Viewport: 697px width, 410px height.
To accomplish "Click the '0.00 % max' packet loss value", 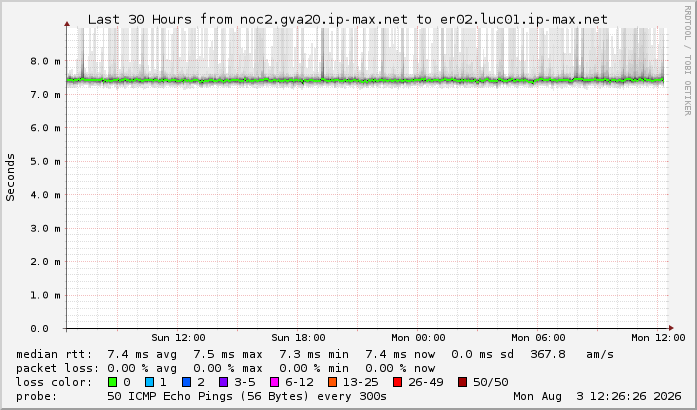I will 228,368.
